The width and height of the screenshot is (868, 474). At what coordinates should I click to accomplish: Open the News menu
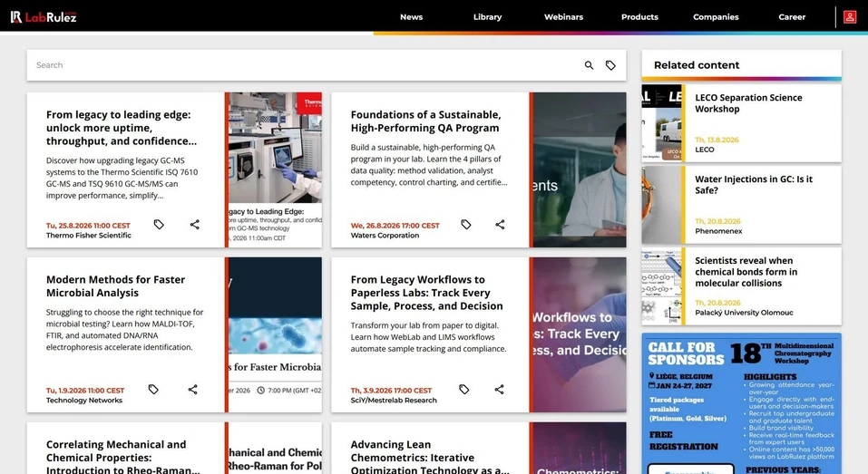[x=411, y=17]
